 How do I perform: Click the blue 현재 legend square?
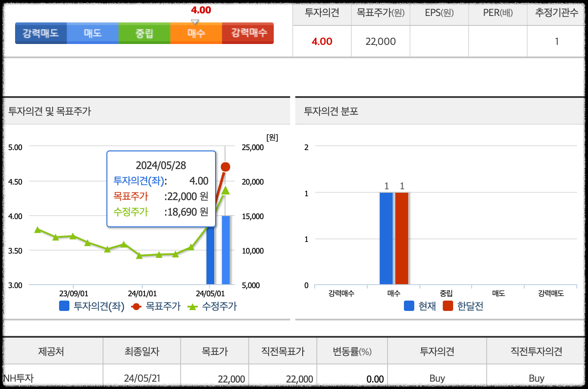409,306
